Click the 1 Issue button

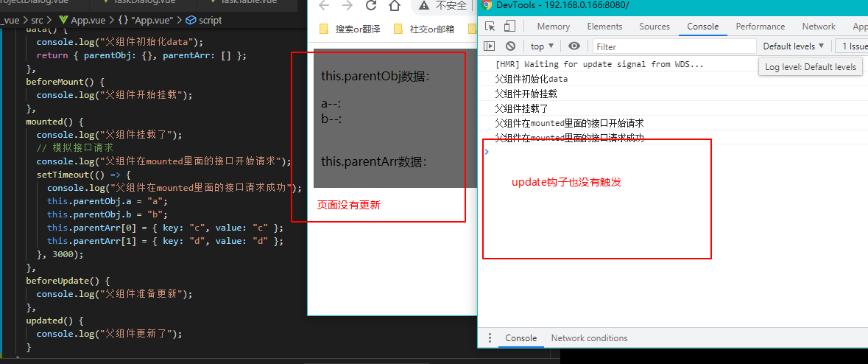(851, 46)
